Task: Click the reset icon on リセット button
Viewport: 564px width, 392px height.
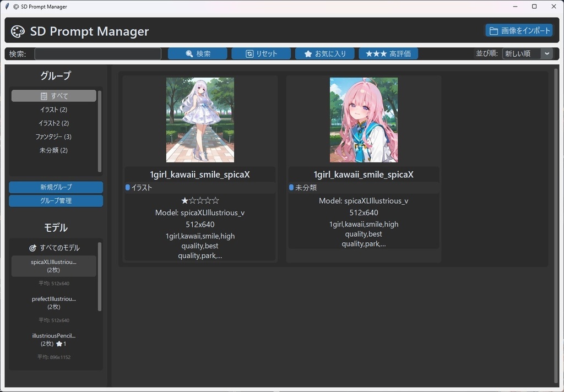Action: (x=250, y=53)
